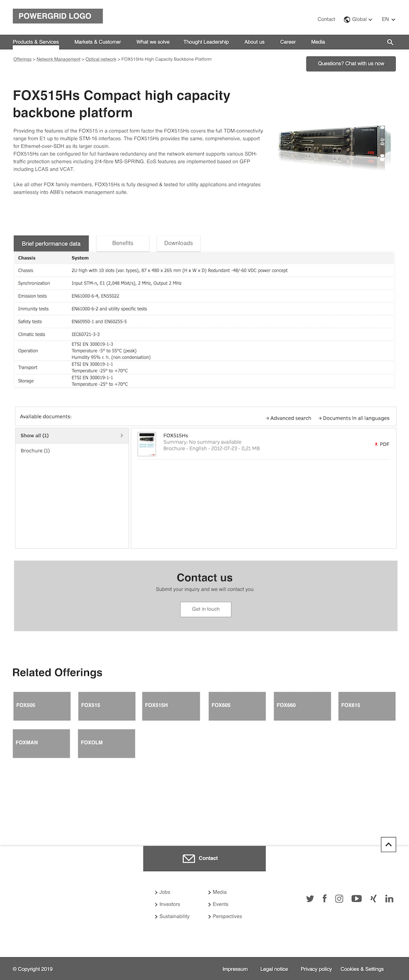Follow the Perspectives footer link

[226, 916]
